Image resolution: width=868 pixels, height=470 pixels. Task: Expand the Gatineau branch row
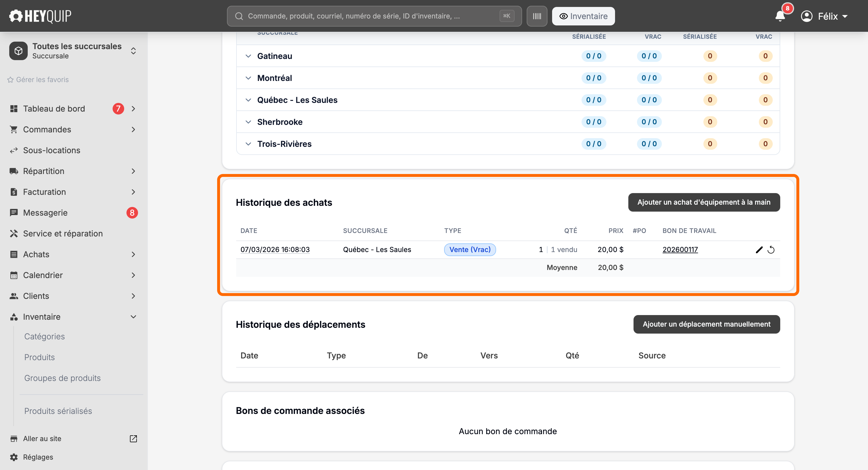pos(248,56)
